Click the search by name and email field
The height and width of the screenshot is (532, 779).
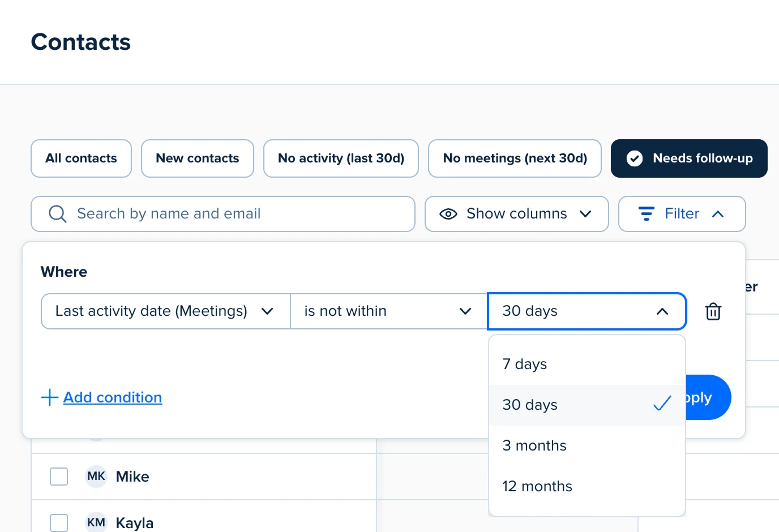[x=223, y=214]
